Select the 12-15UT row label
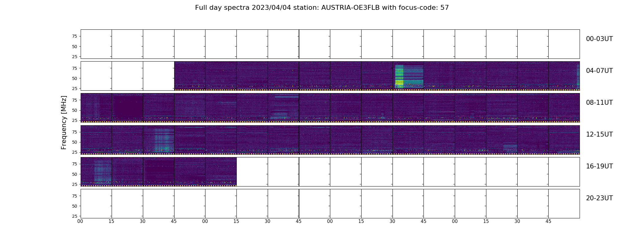The image size is (644, 245). (599, 134)
